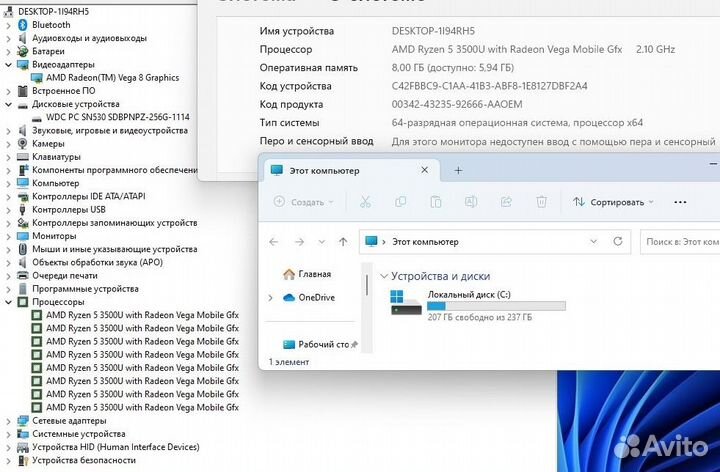Click the Paste icon in Explorer toolbar
This screenshot has height=472, width=720.
pyautogui.click(x=435, y=202)
